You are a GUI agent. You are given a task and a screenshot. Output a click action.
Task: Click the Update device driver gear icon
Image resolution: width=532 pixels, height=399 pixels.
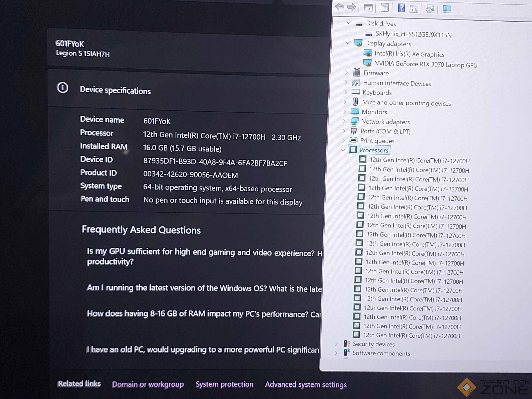coord(430,9)
